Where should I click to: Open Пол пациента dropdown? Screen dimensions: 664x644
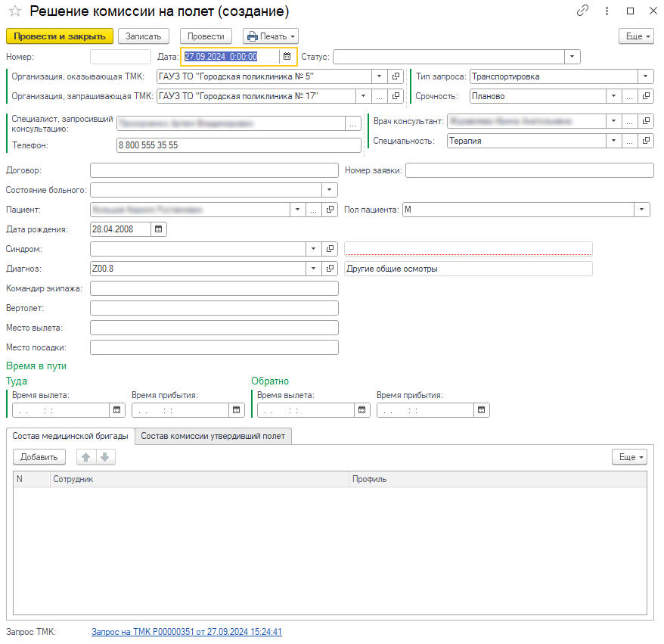642,210
